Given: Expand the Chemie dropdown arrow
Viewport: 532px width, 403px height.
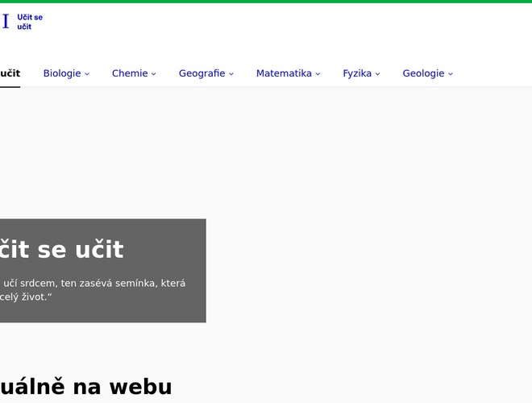Looking at the screenshot, I should tap(154, 74).
